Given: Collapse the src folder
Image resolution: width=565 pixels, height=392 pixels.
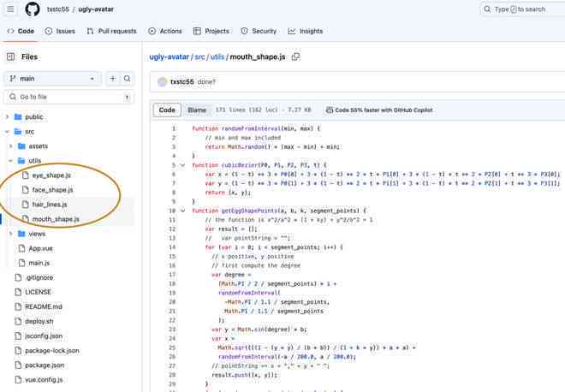Looking at the screenshot, I should (7, 132).
